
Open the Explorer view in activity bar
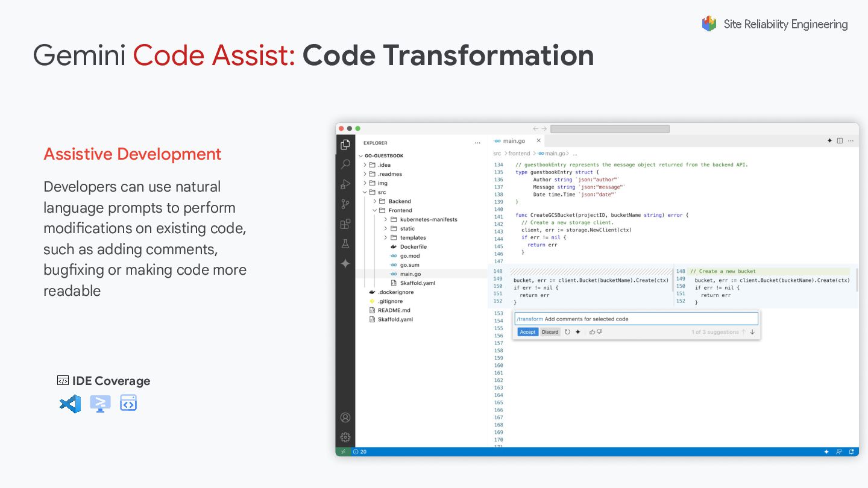tap(345, 145)
